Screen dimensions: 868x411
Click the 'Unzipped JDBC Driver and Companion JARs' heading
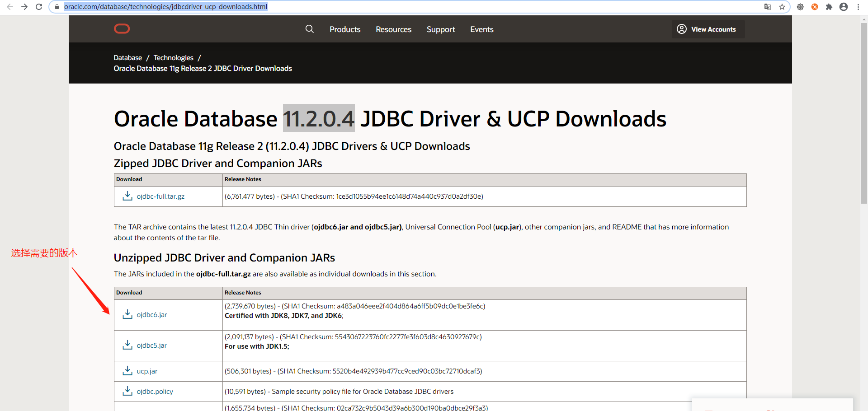pos(224,258)
